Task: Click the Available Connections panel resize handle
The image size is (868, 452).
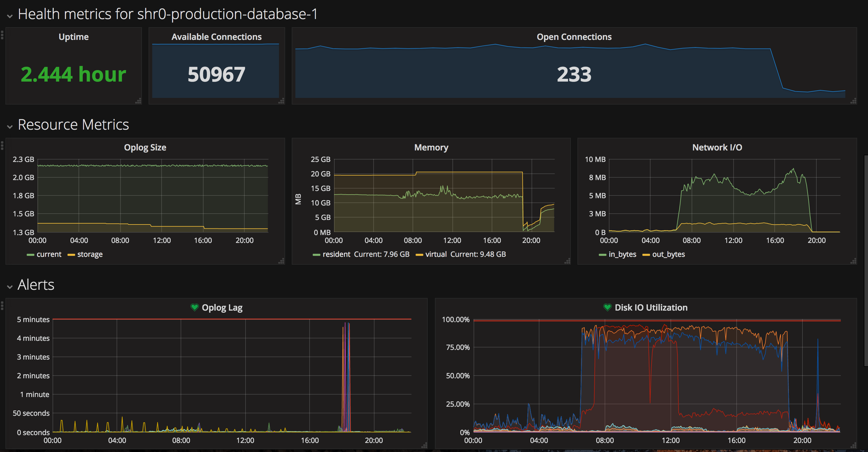Action: point(281,101)
